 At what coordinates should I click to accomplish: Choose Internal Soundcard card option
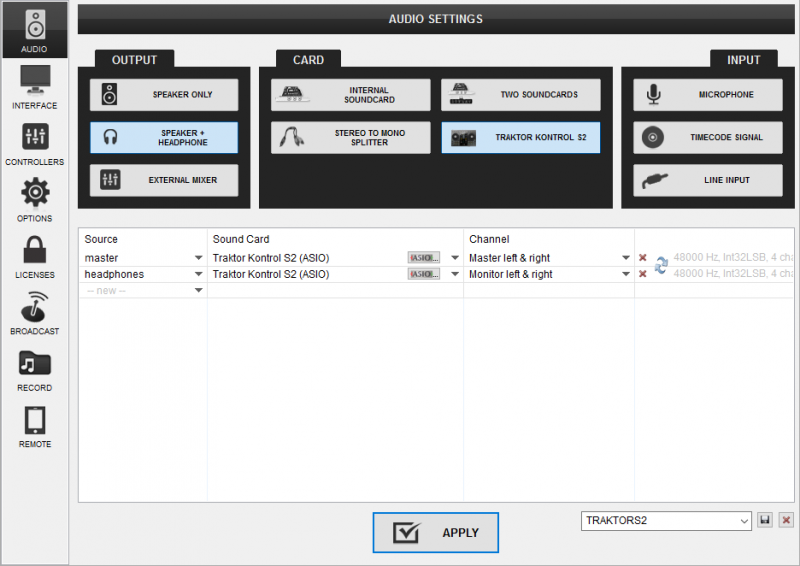[350, 95]
